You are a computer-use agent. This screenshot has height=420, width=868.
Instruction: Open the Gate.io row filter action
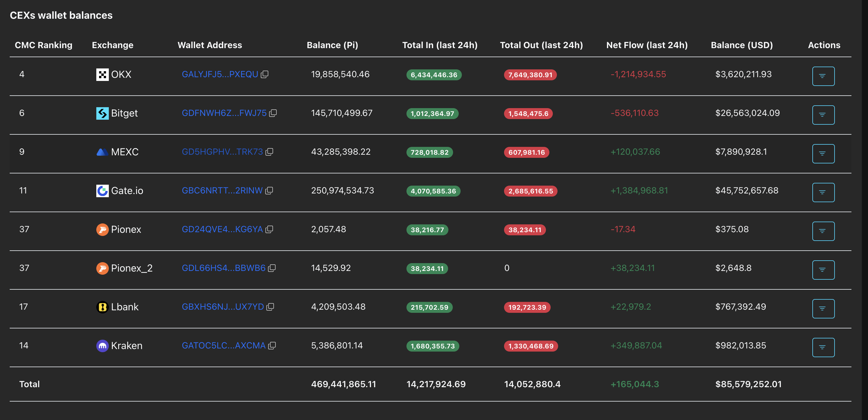823,192
